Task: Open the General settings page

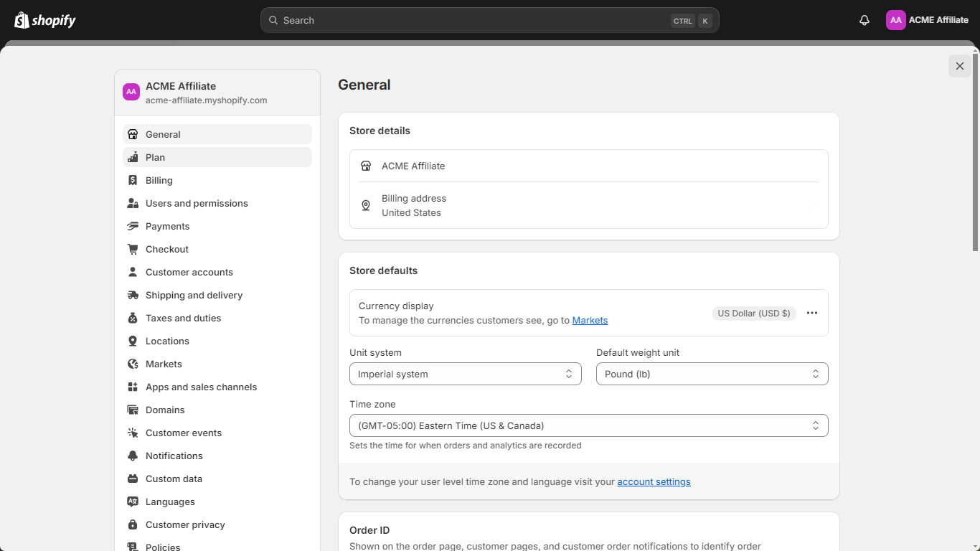Action: (x=217, y=134)
